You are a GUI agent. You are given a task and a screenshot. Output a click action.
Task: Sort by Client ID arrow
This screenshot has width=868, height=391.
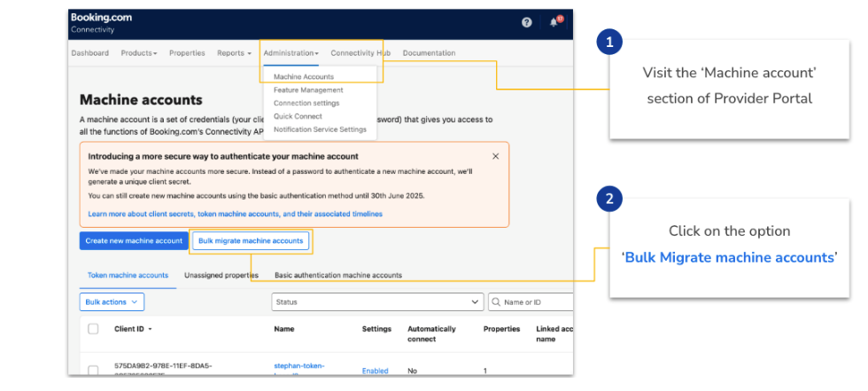150,329
